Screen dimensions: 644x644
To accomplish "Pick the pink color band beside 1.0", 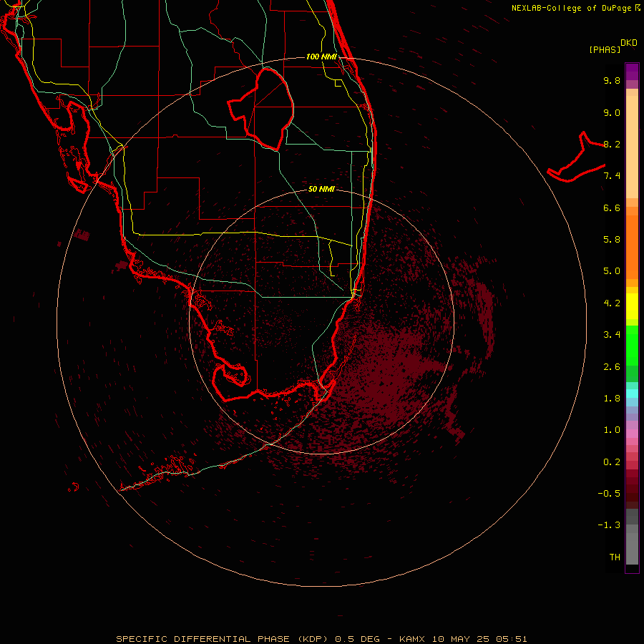I will tap(632, 434).
